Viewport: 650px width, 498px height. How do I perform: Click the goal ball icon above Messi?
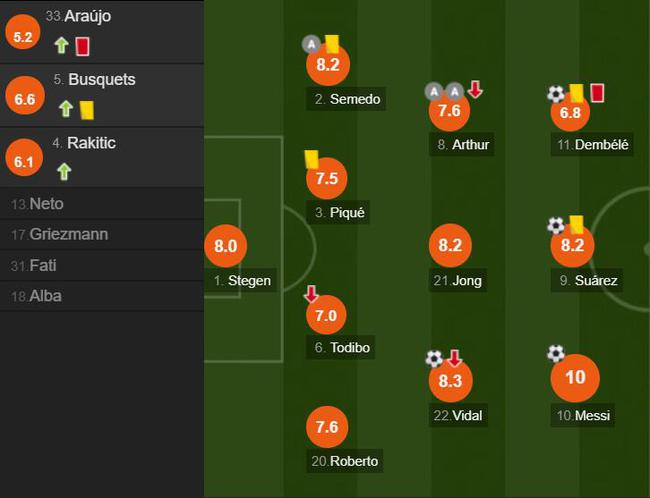(556, 353)
